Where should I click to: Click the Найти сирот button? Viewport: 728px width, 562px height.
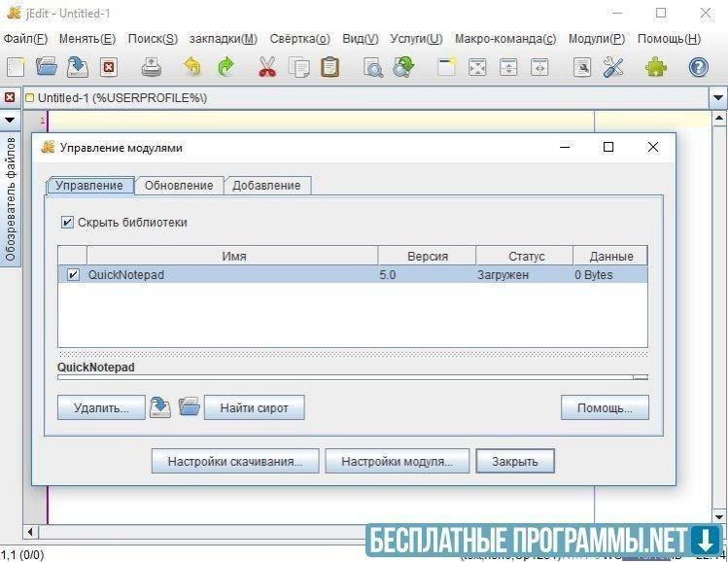point(254,408)
